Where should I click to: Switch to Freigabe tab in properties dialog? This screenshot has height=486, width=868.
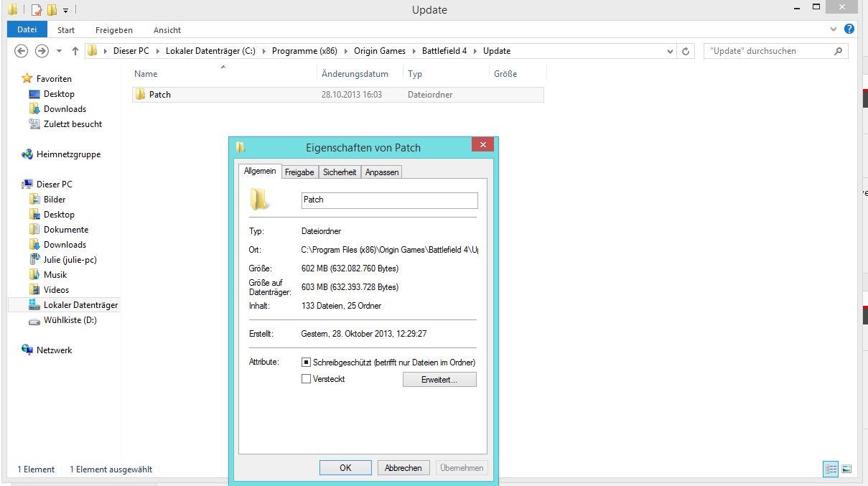tap(299, 172)
